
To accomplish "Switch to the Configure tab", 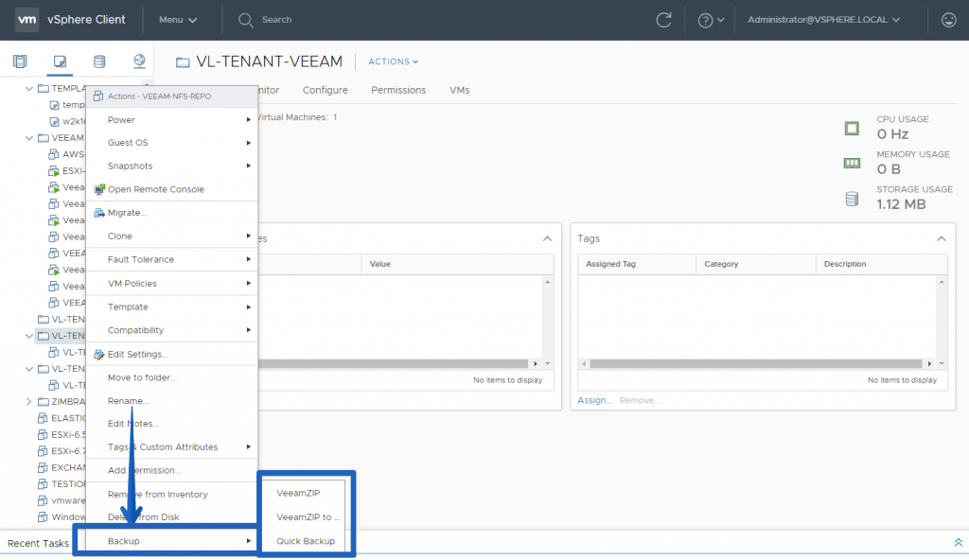I will [x=326, y=90].
